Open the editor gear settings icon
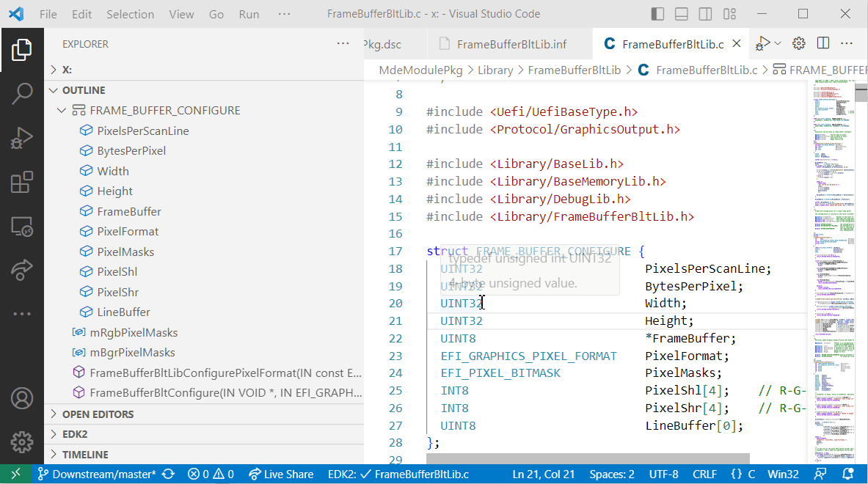Image resolution: width=868 pixels, height=484 pixels. pos(798,43)
